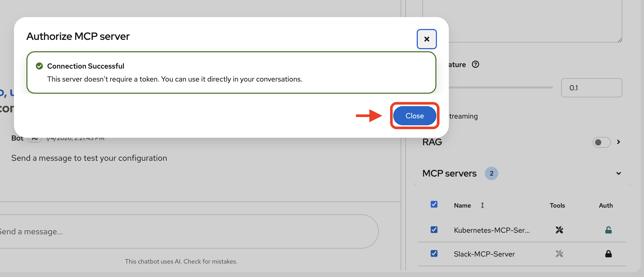The image size is (644, 277).
Task: Click 'Send a message to test your configuration'
Action: (x=89, y=158)
